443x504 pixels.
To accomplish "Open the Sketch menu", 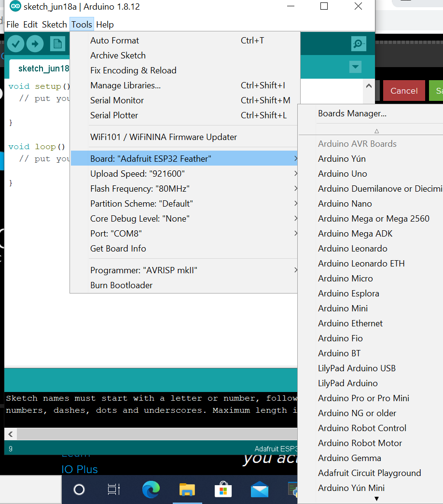I will (54, 24).
